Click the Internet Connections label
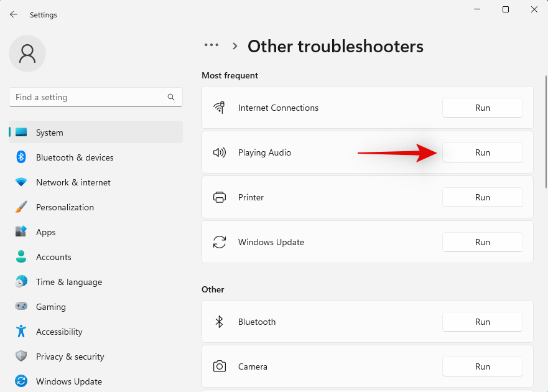 tap(278, 108)
